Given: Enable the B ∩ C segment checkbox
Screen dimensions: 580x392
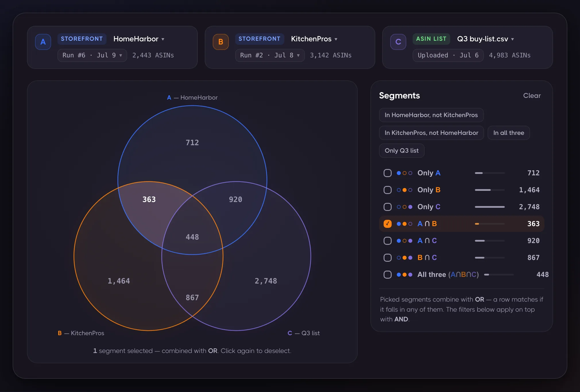Looking at the screenshot, I should tap(388, 258).
